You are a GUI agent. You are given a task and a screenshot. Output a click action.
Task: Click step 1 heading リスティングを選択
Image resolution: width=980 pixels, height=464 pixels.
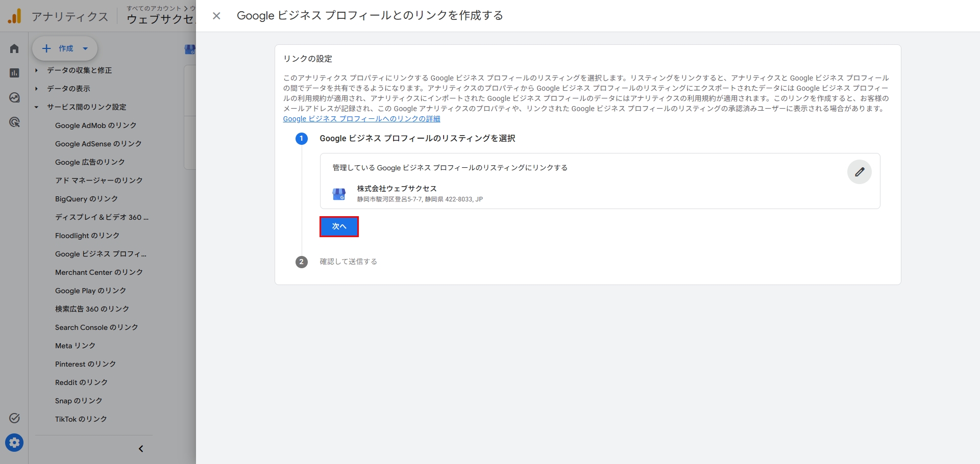click(418, 138)
